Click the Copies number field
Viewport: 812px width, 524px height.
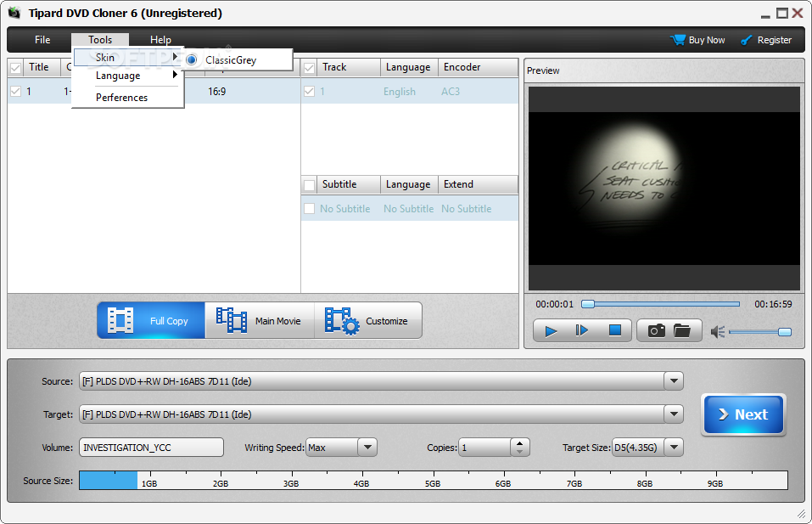point(485,448)
